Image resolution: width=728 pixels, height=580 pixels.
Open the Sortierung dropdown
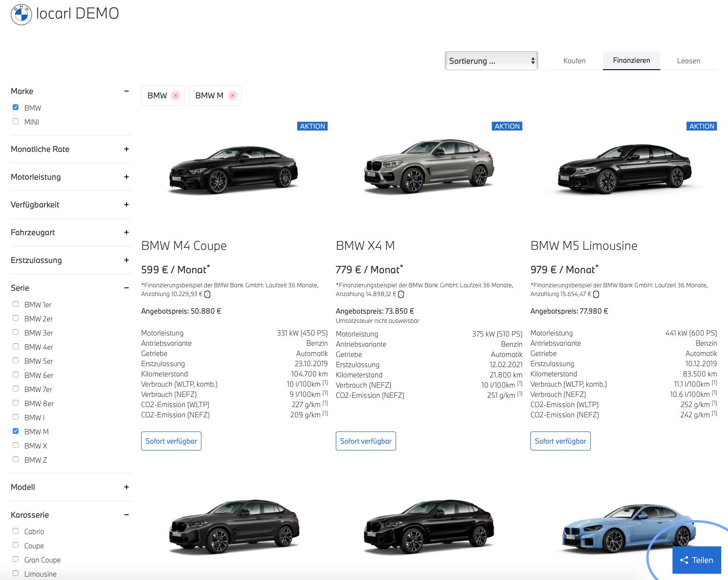coord(491,61)
